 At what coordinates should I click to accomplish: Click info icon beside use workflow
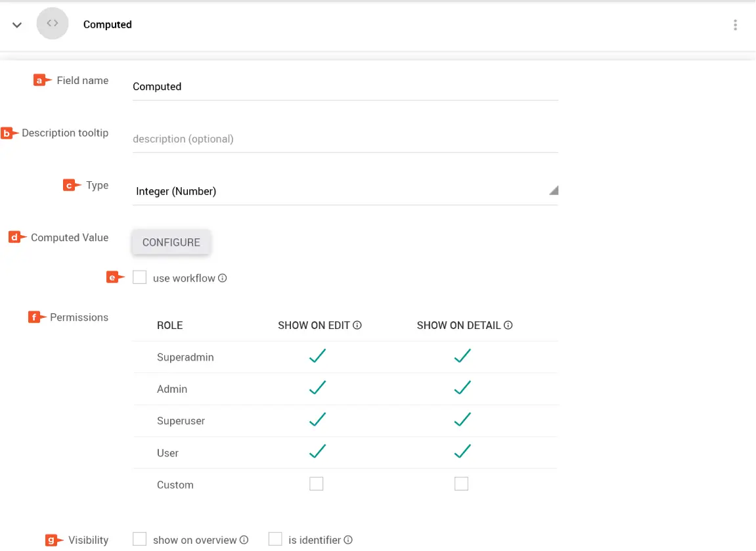pyautogui.click(x=223, y=278)
